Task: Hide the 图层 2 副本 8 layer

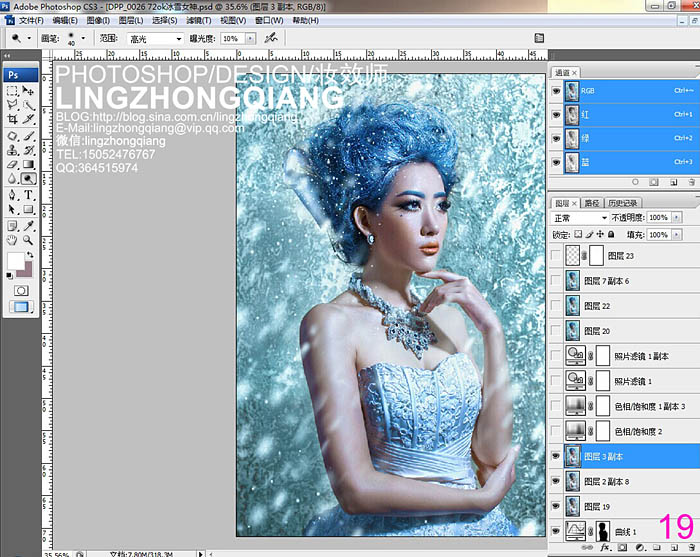Action: pos(556,481)
